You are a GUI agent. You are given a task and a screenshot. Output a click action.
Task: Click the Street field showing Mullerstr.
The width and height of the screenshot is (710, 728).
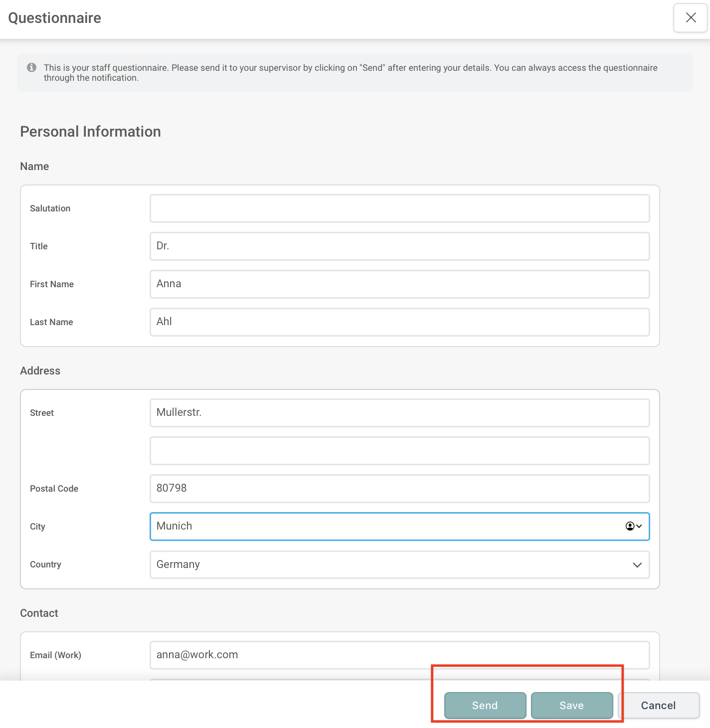400,413
